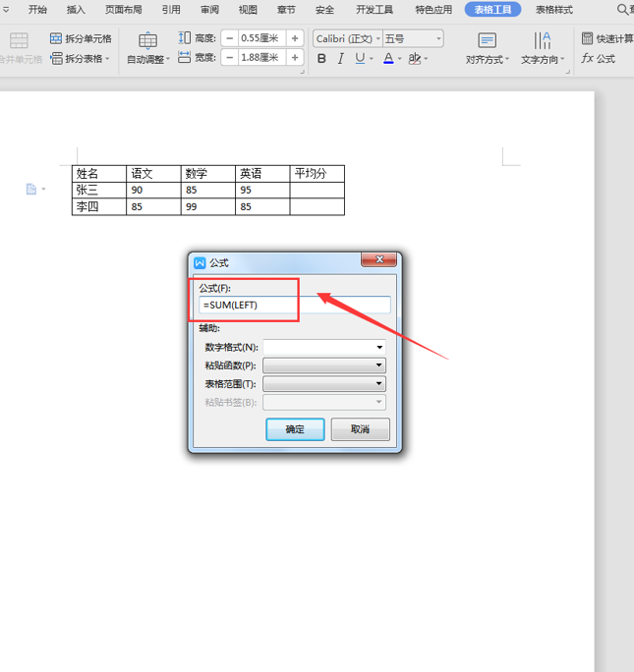Decrease column width with minus button
The image size is (634, 672).
coord(228,58)
